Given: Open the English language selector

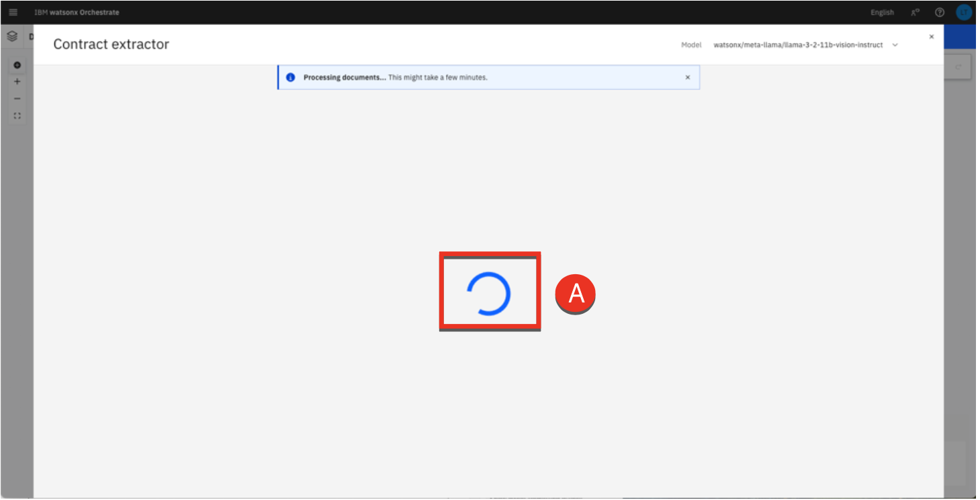Looking at the screenshot, I should 882,12.
